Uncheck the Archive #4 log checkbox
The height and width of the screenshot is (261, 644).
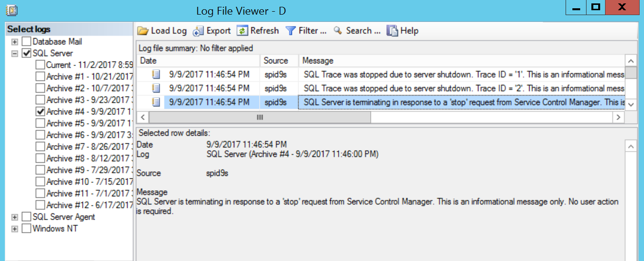pos(40,112)
